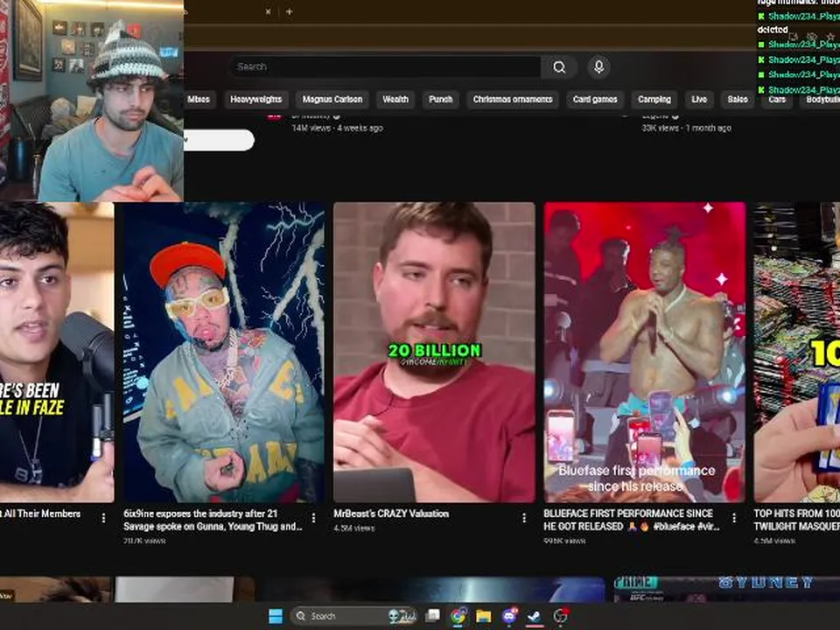Viewport: 840px width, 630px height.
Task: Click the 4.5M views text under MrBeast Short
Action: [x=354, y=528]
